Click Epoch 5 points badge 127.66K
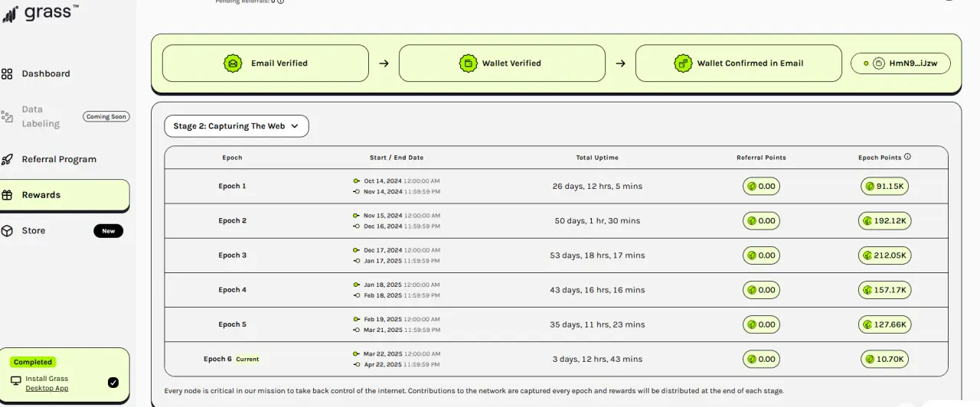 click(x=885, y=324)
